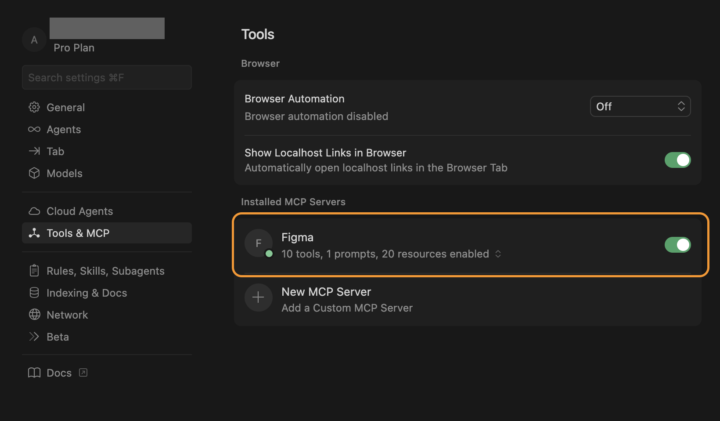Click the Tools & MCP node icon
Image resolution: width=720 pixels, height=421 pixels.
pos(34,233)
